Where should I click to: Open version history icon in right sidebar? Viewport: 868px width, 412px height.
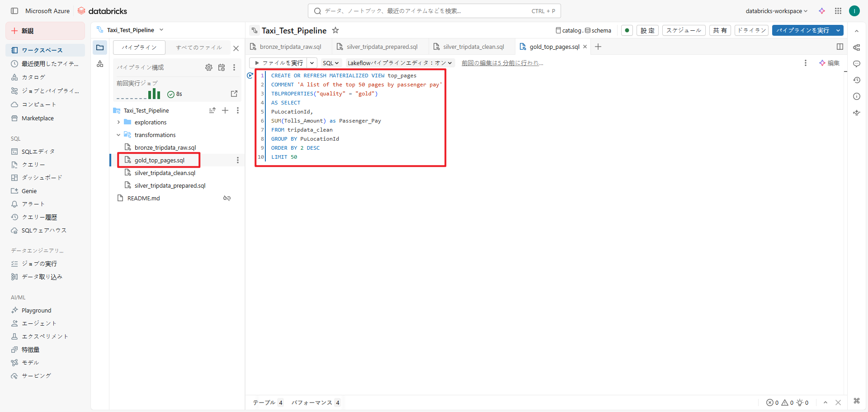coord(856,80)
